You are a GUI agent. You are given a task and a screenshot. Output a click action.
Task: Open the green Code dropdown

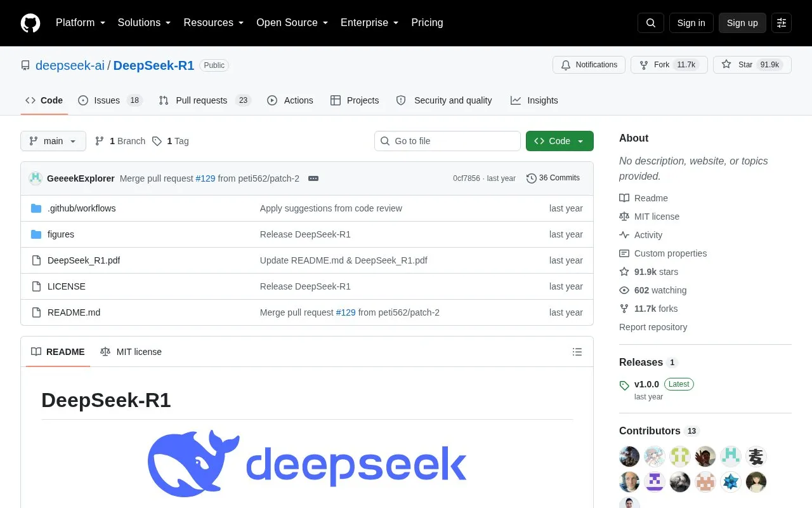click(560, 141)
